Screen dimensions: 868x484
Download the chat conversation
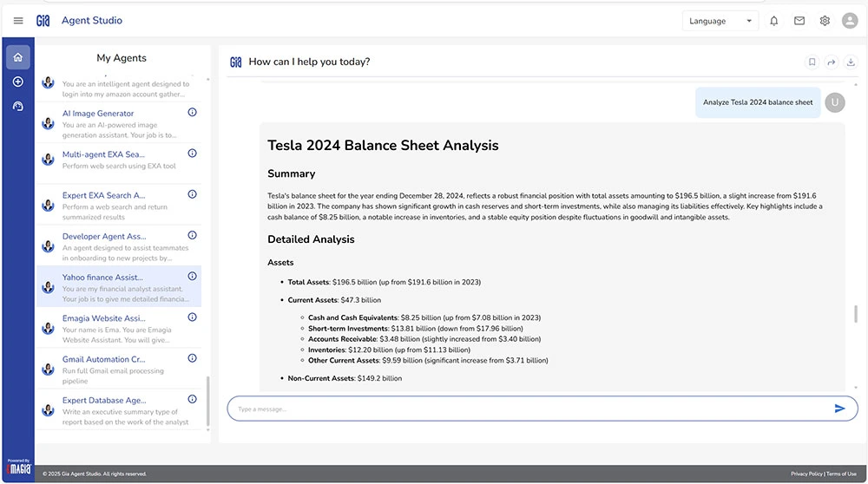(851, 62)
